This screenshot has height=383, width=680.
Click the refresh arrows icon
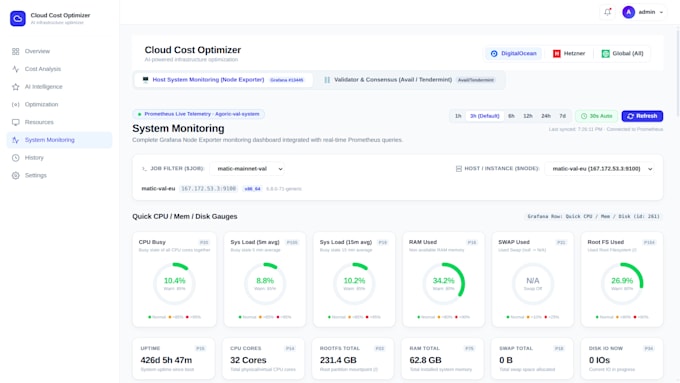(631, 116)
